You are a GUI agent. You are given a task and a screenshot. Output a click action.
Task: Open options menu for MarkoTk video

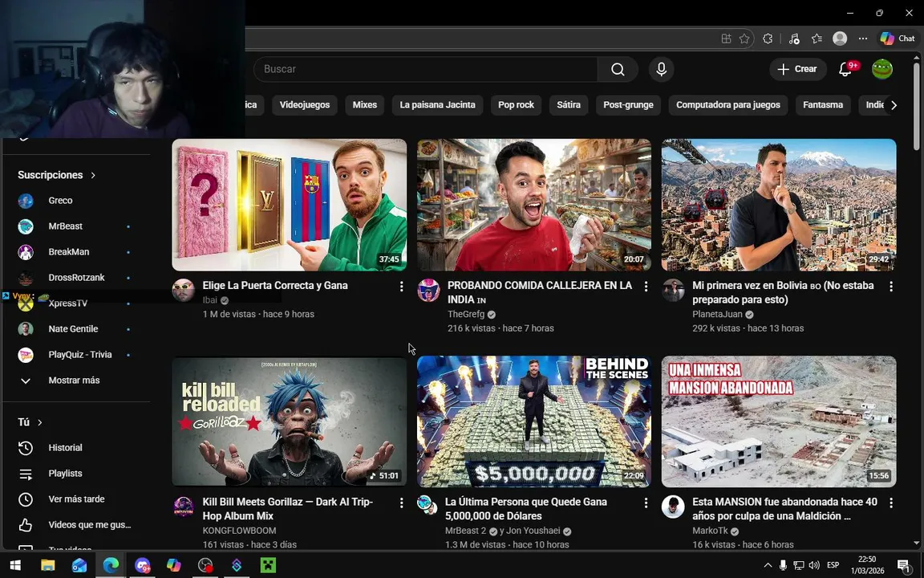tap(891, 503)
